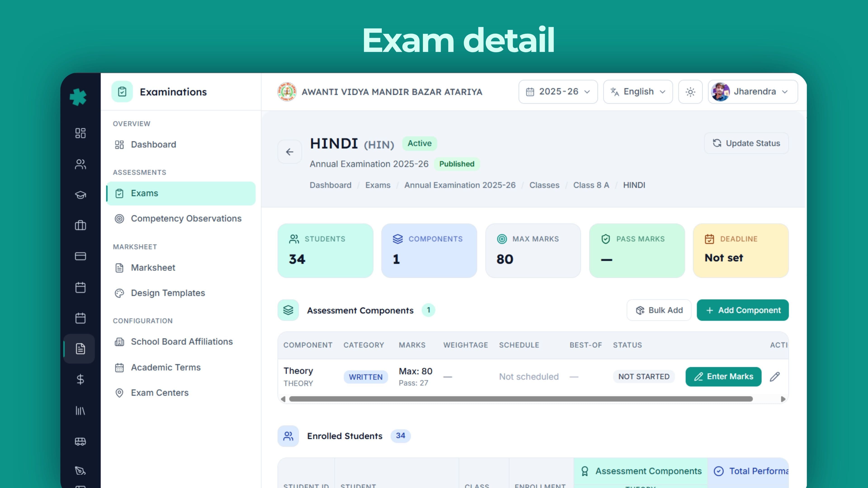Viewport: 868px width, 488px height.
Task: Click the STUDENTS 34 stat card
Action: click(x=325, y=251)
